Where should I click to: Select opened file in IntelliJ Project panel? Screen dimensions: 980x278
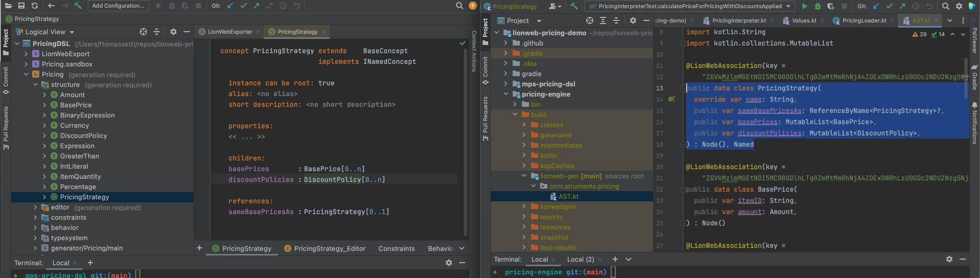point(590,20)
